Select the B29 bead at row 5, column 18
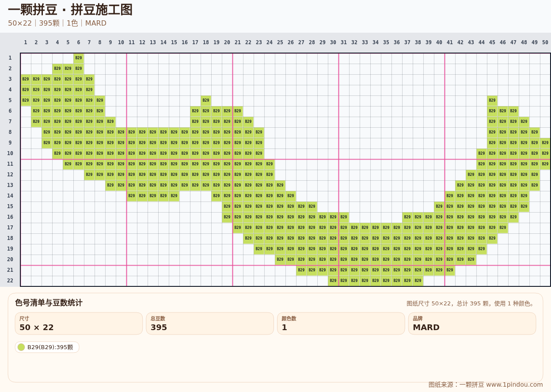Image resolution: width=551 pixels, height=392 pixels. coord(206,101)
